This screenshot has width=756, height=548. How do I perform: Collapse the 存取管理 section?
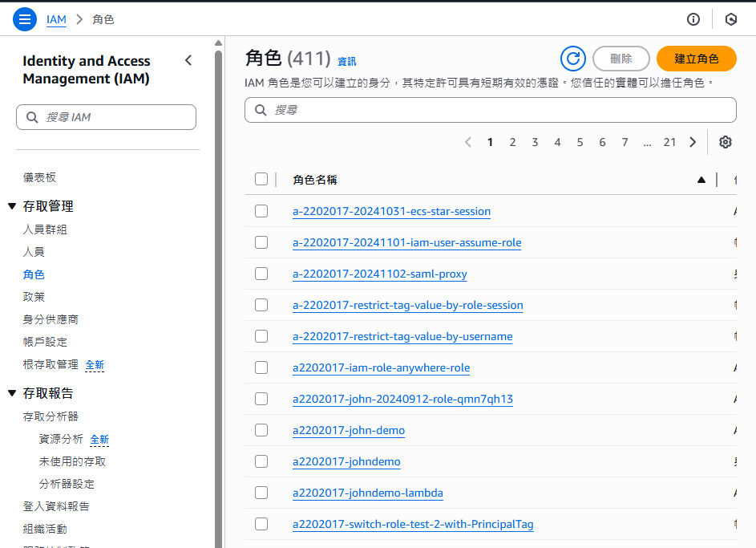click(x=12, y=206)
